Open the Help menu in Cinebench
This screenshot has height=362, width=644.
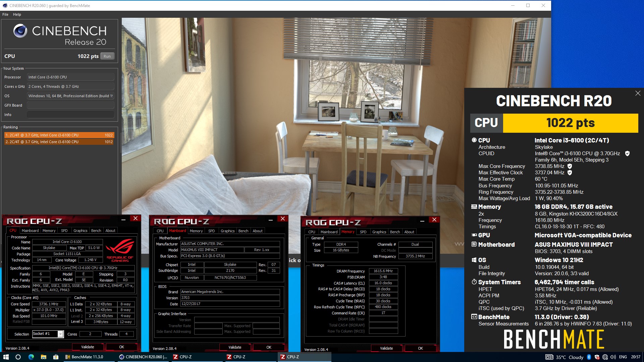pos(17,14)
